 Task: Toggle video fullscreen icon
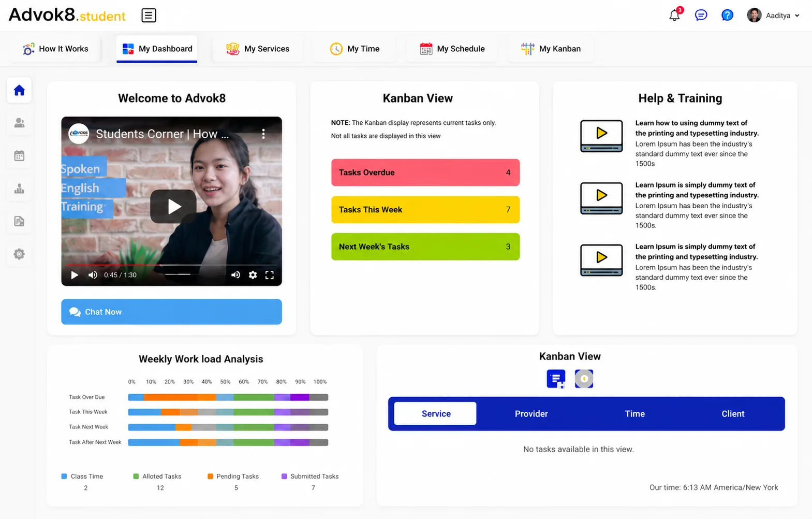[270, 275]
